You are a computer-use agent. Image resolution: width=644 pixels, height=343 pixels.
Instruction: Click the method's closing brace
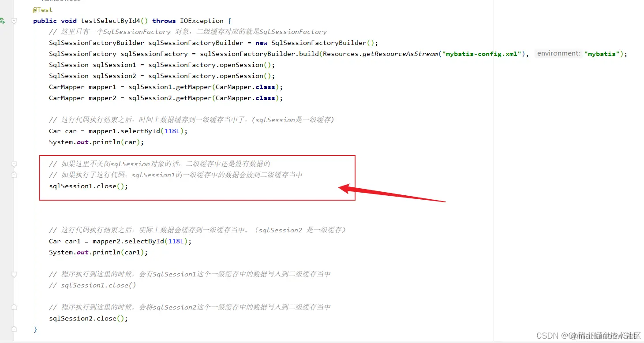pos(35,329)
